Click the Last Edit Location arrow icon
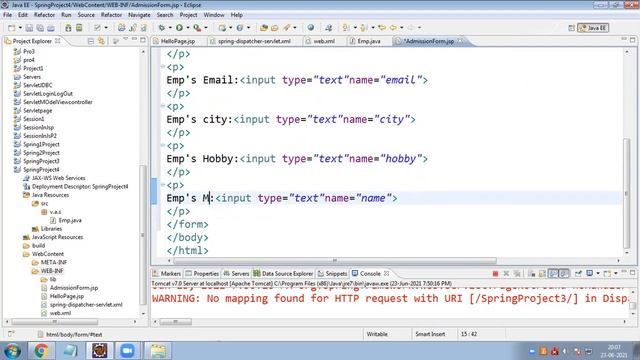Viewport: 640px width, 360px height. [x=382, y=28]
